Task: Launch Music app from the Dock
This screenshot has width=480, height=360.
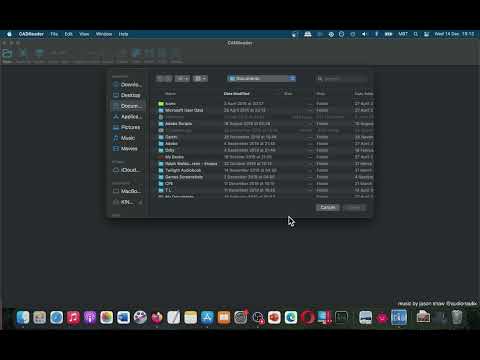Action: [x=73, y=317]
